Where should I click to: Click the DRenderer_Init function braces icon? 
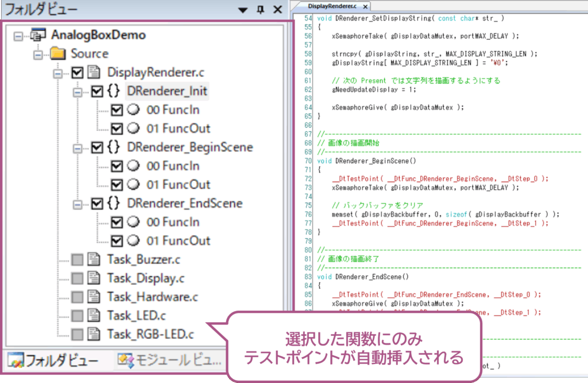[114, 91]
